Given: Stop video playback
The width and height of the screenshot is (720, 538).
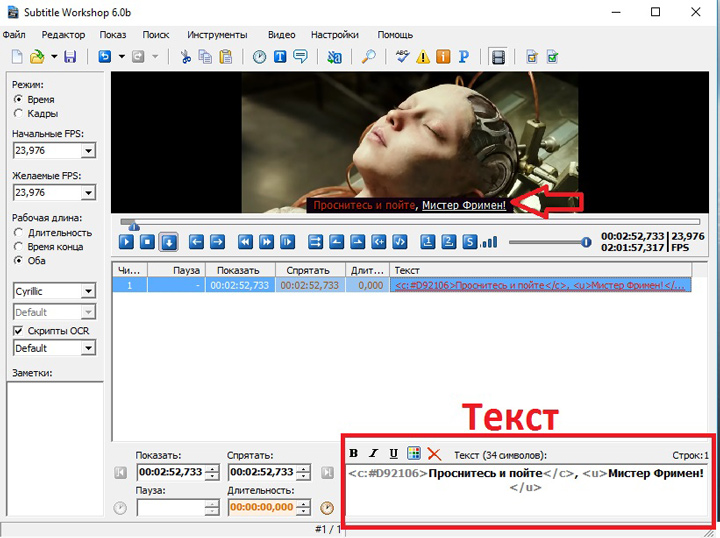Looking at the screenshot, I should click(x=147, y=241).
